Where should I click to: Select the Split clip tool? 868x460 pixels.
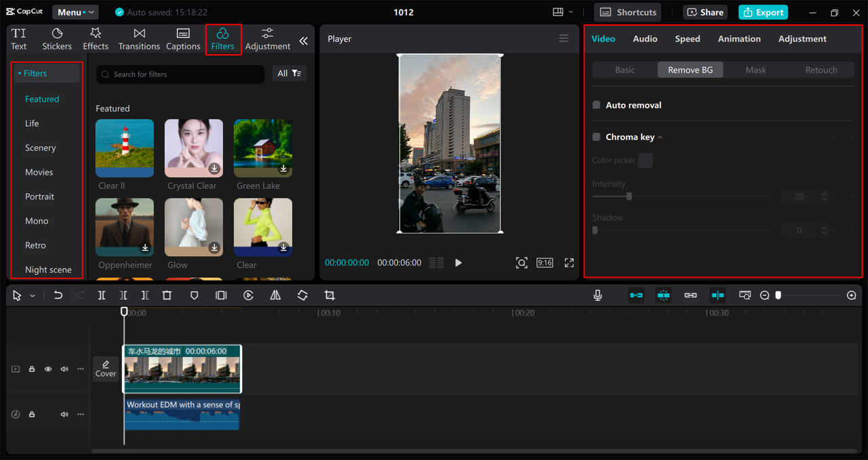click(x=101, y=295)
